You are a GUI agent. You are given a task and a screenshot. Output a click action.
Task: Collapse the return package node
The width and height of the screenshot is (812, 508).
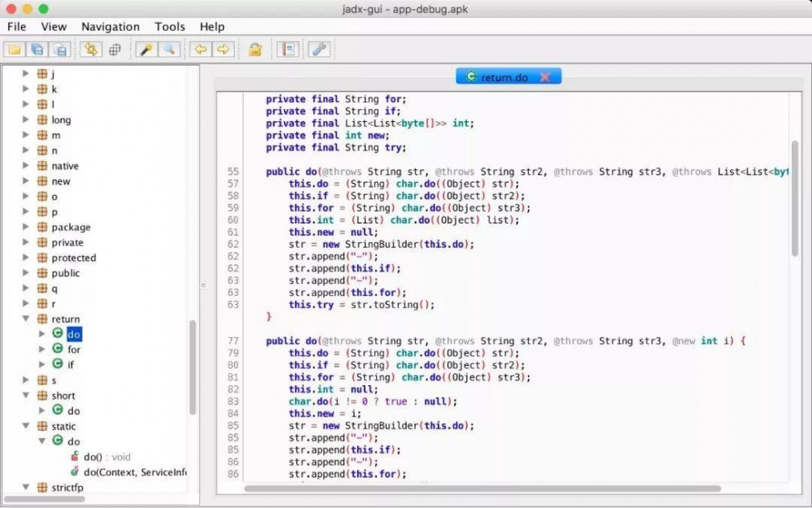point(25,319)
